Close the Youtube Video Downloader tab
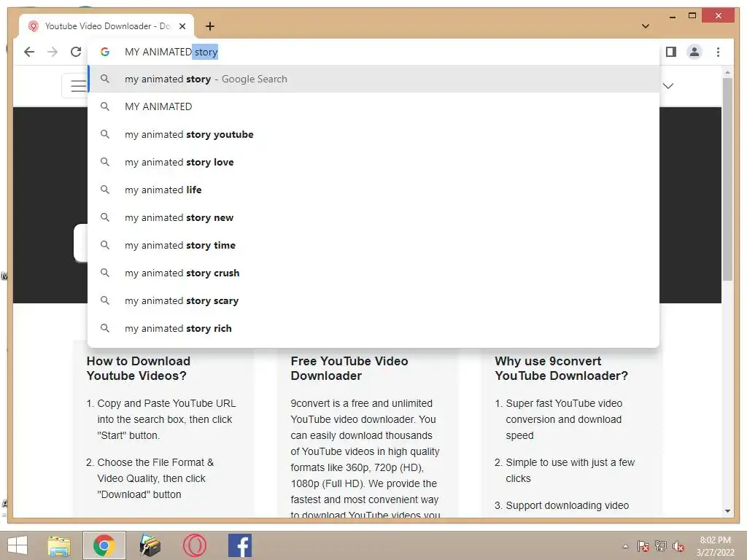 click(x=182, y=26)
